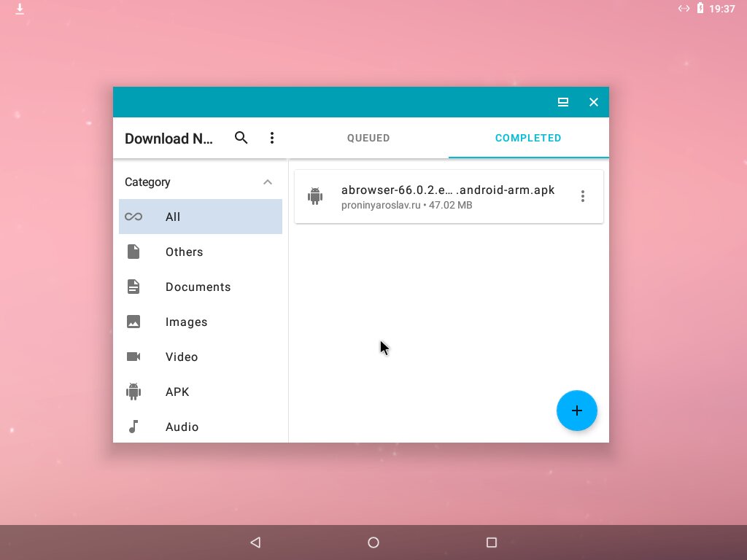Open the abrowser-66.0.2 apk file entry
This screenshot has width=747, height=560.
click(447, 196)
